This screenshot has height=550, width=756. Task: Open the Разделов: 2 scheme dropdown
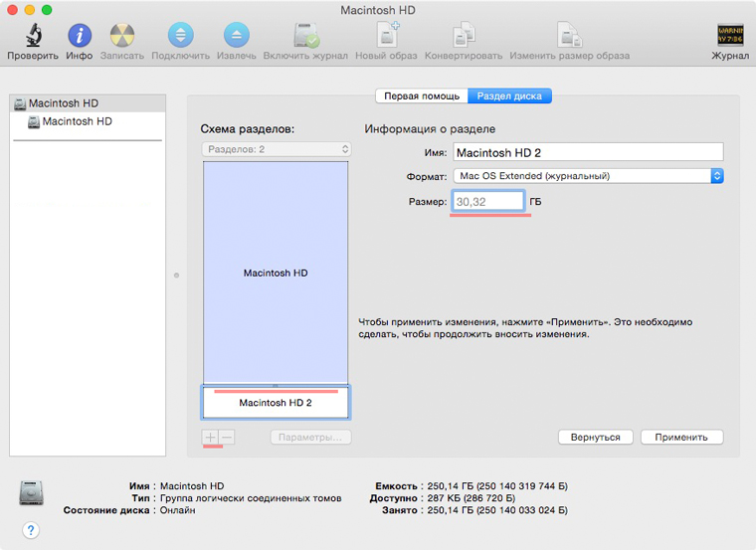tap(276, 149)
